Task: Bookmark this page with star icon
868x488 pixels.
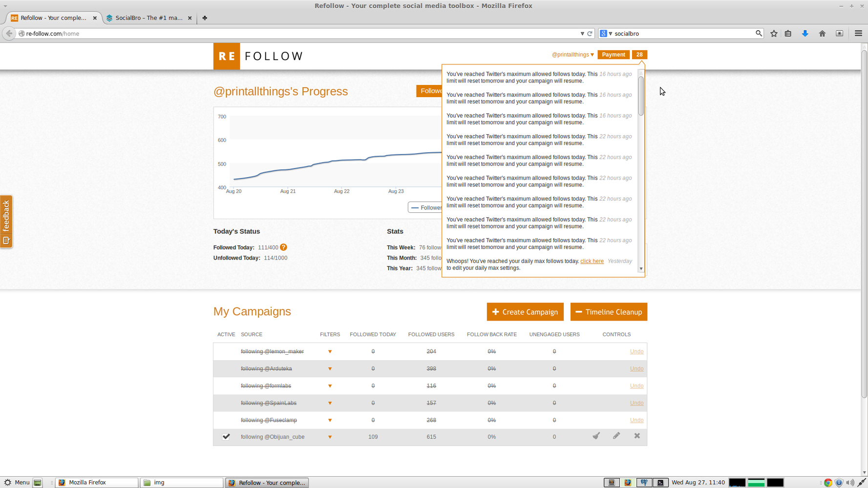Action: tap(774, 34)
